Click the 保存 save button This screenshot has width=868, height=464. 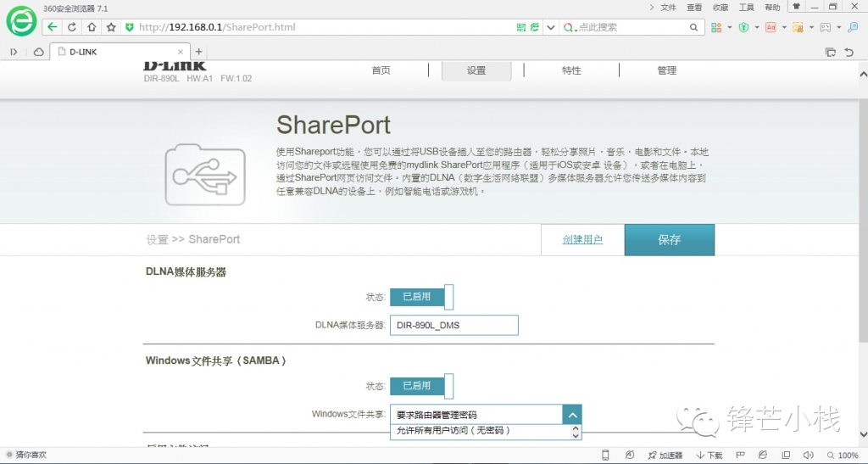tap(670, 240)
